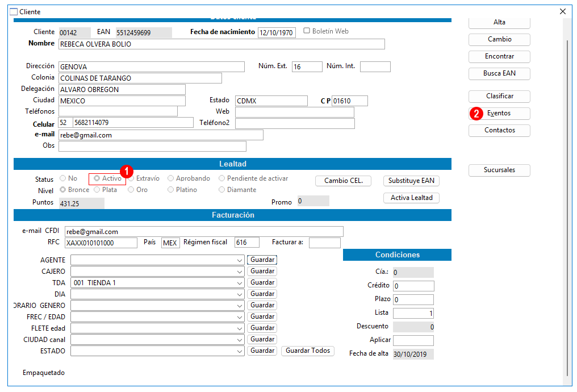Click Guardar next to CAJERO
This screenshot has width=577, height=392.
coord(262,271)
